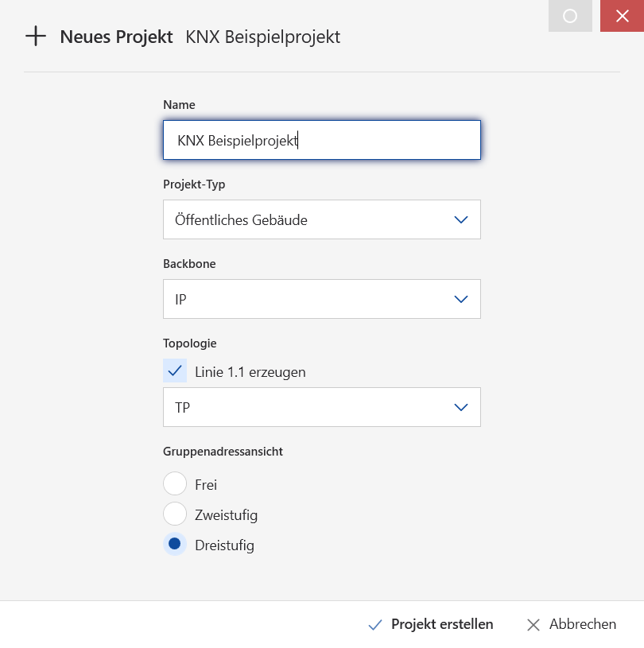The width and height of the screenshot is (644, 648).
Task: Close the dialog with the red X
Action: pos(622,16)
